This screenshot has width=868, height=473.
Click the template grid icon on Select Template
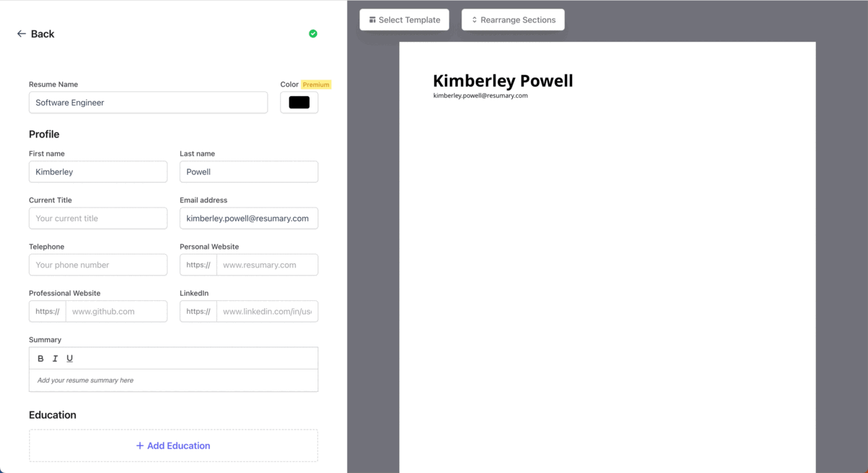pyautogui.click(x=371, y=20)
